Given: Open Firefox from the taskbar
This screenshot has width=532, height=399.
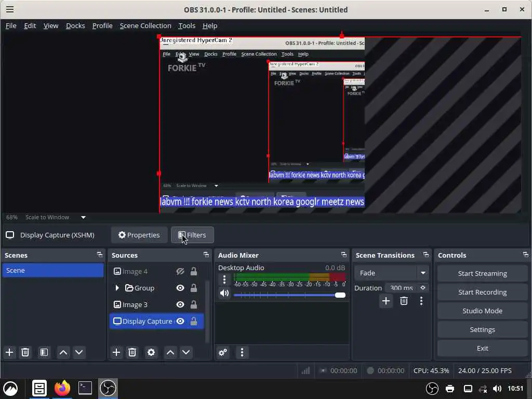Looking at the screenshot, I should click(62, 388).
